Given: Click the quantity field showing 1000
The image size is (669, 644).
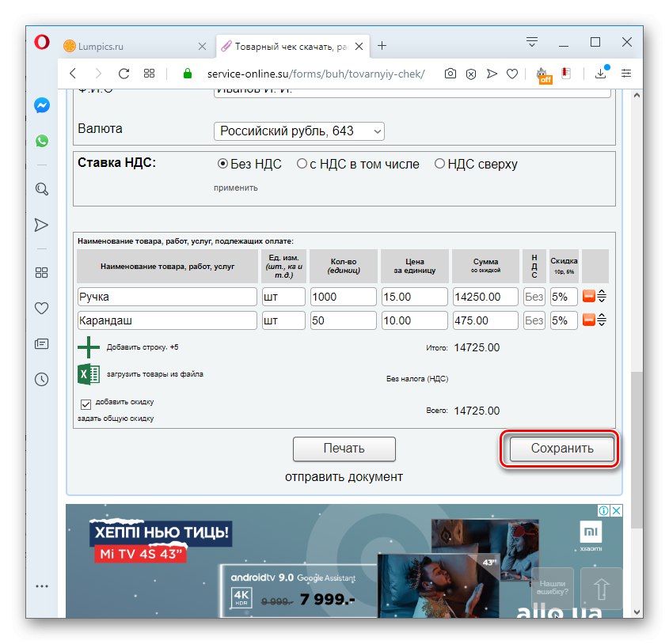Looking at the screenshot, I should pyautogui.click(x=344, y=297).
